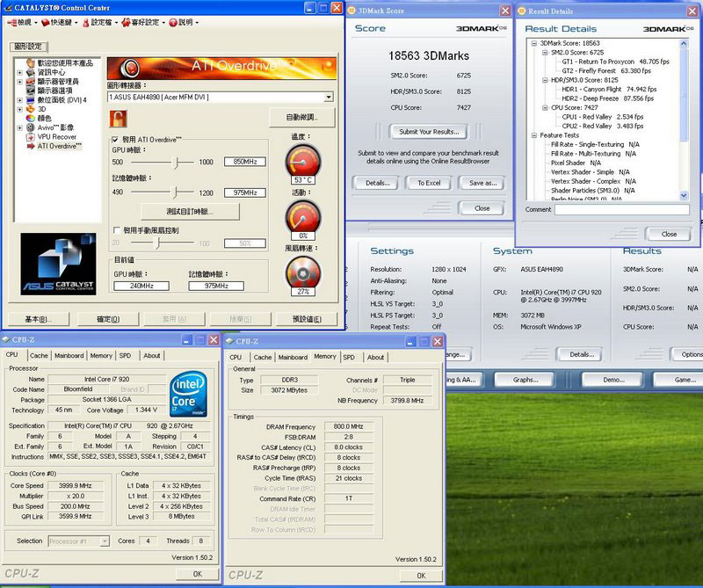Click the Intel Core i7 logo
The width and height of the screenshot is (703, 588).
pos(190,392)
